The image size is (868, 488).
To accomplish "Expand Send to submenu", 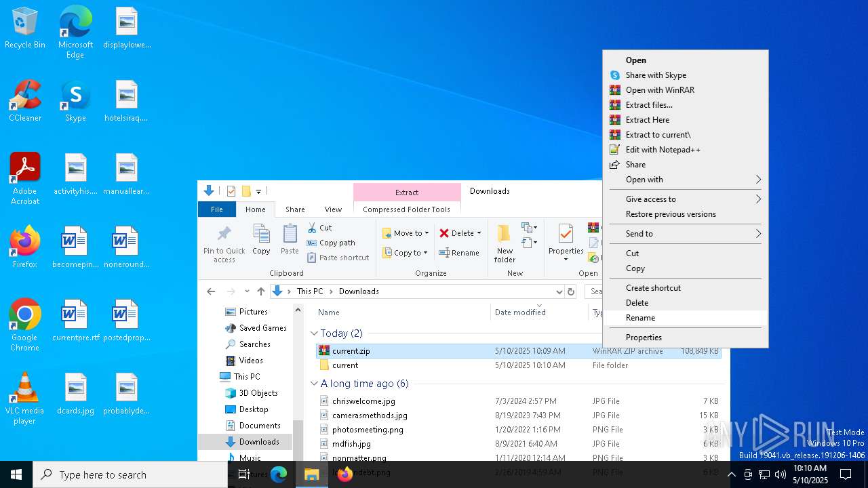I will click(x=686, y=234).
